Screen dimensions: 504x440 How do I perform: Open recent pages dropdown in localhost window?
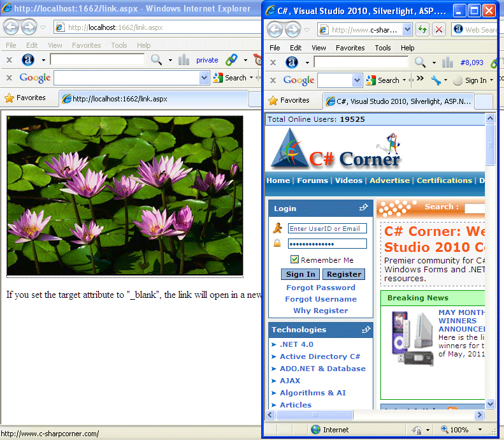(x=43, y=27)
